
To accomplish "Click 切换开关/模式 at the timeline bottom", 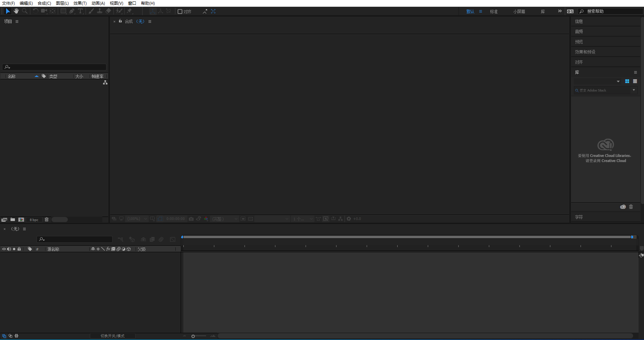I will (113, 336).
